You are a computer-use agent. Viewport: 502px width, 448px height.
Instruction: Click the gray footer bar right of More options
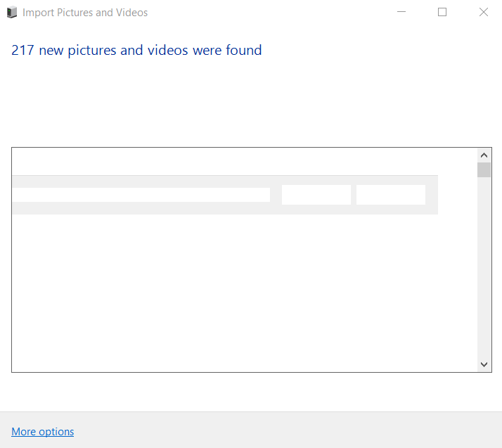(x=281, y=430)
